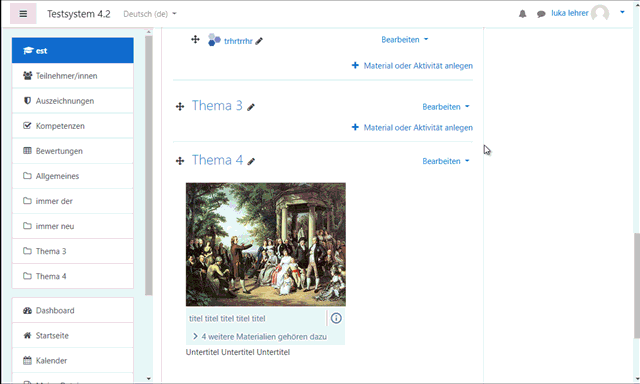The height and width of the screenshot is (384, 640).
Task: Jump to immer neu section in sidebar
Action: point(73,226)
